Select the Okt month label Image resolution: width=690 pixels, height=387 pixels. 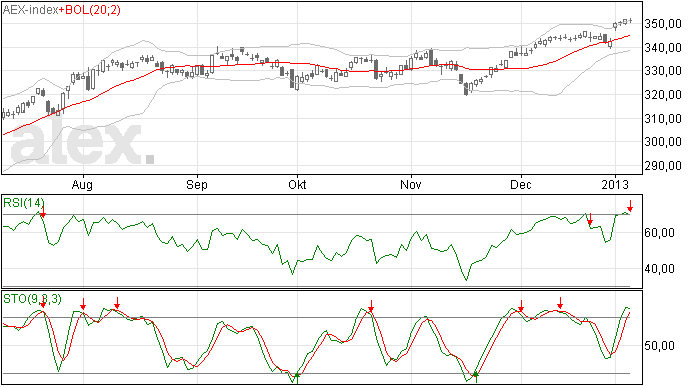[297, 184]
